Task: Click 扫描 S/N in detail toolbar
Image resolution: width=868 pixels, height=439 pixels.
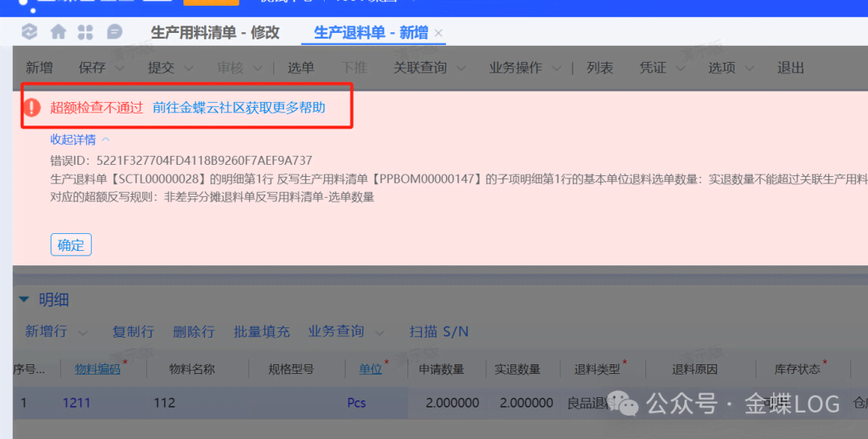Action: (438, 331)
